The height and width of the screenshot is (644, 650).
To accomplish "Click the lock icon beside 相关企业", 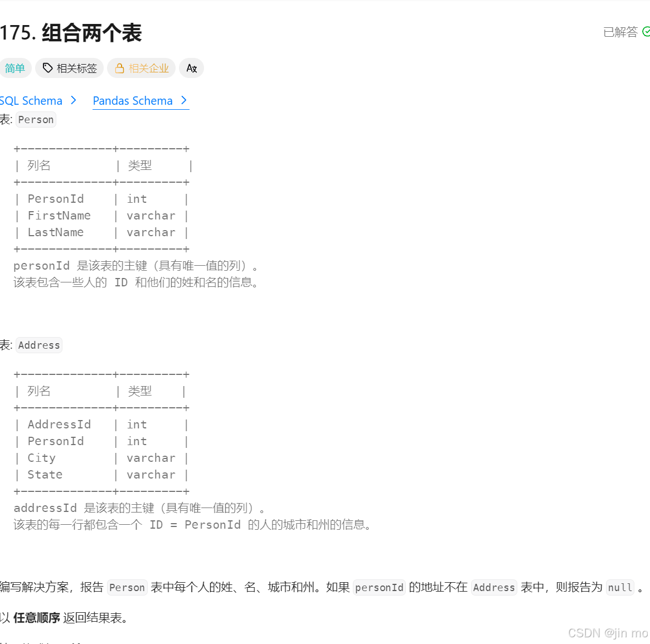I will coord(119,68).
